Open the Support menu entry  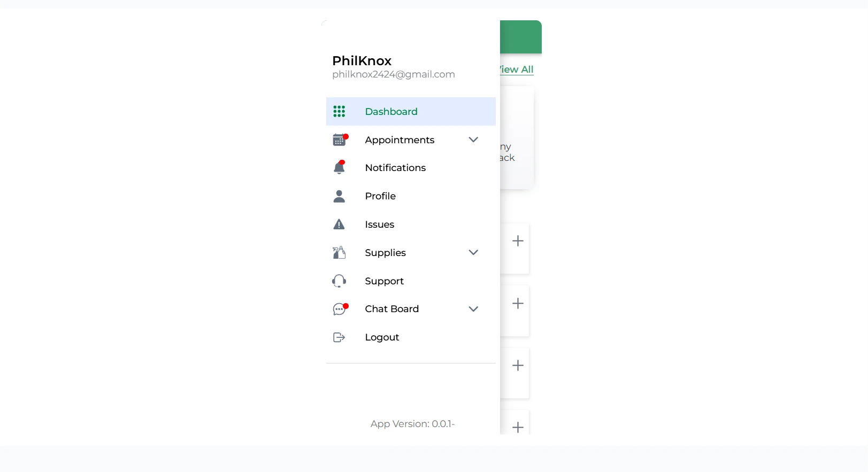[x=384, y=281]
